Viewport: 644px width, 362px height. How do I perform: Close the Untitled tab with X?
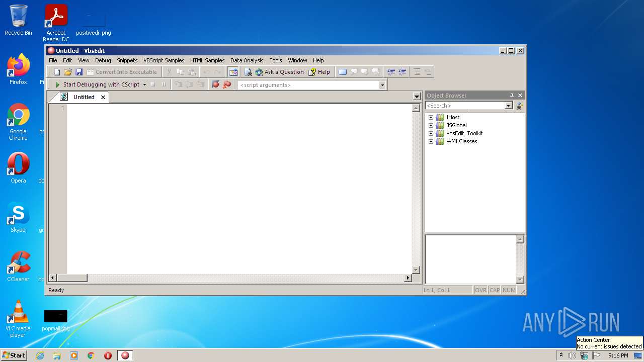(103, 97)
